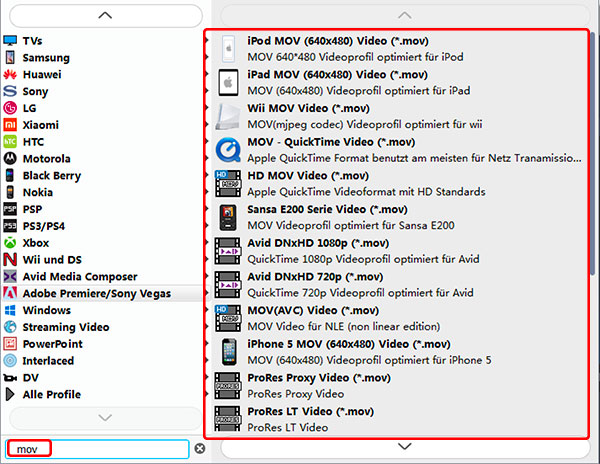Click the Avid DNxHD 720p film icon
Screen dimensions: 600x464
(228, 285)
